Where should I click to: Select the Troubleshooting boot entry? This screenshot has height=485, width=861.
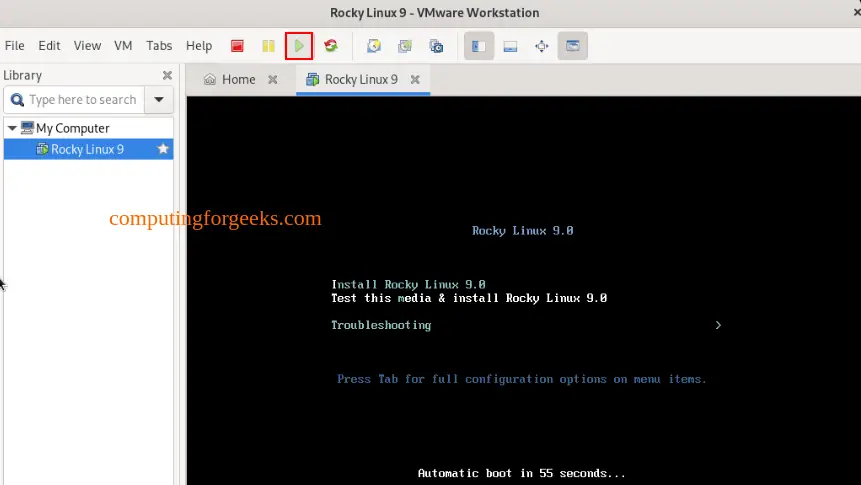(x=381, y=325)
